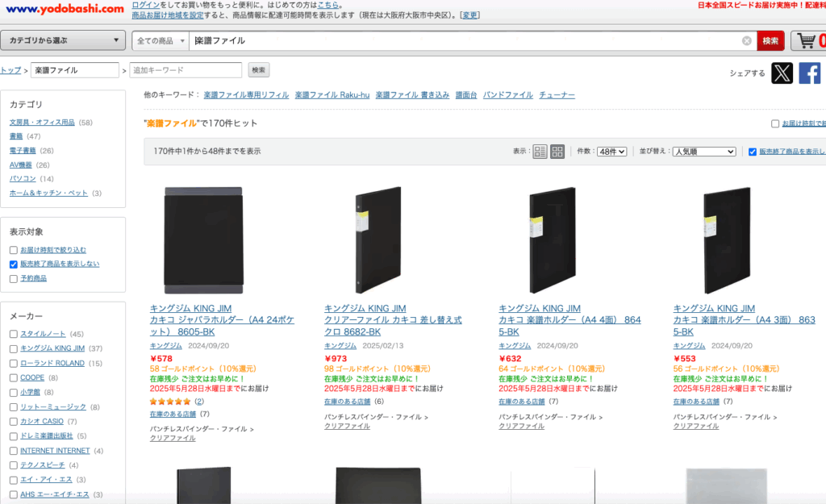The width and height of the screenshot is (826, 504).
Task: Click the five-star rating on 8605-BK
Action: (x=170, y=401)
